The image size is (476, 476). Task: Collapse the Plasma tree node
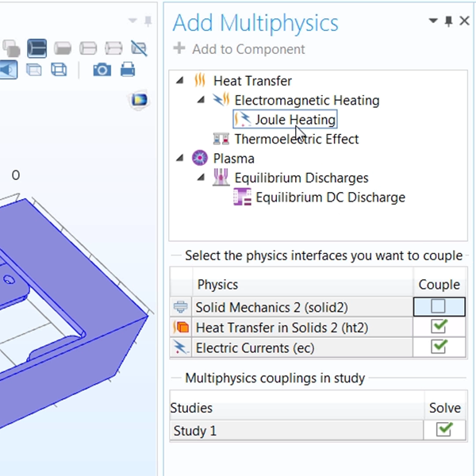pos(179,159)
